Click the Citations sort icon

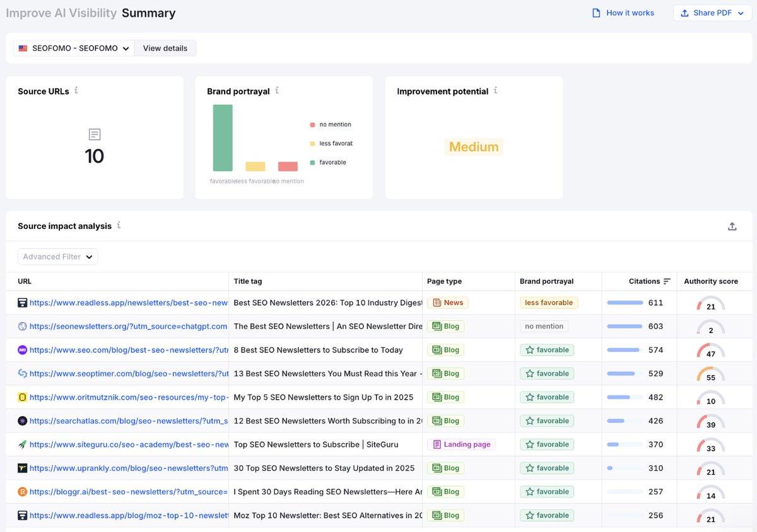pyautogui.click(x=667, y=281)
